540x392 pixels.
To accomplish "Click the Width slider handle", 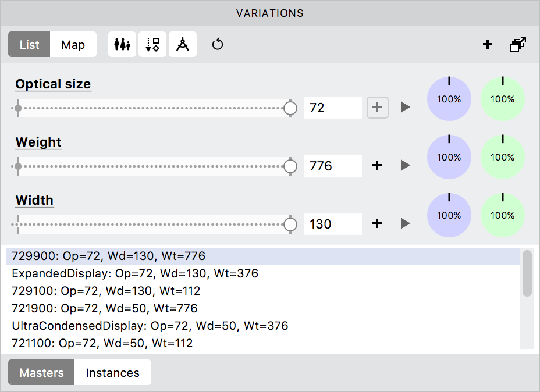I will click(290, 224).
